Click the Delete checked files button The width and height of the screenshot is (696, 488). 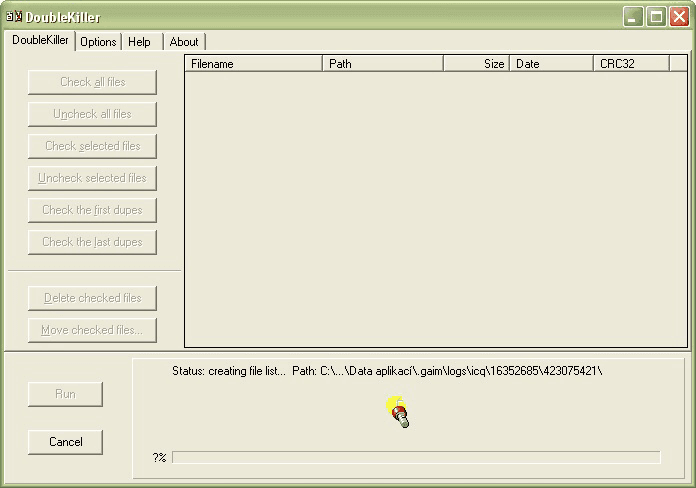point(92,298)
